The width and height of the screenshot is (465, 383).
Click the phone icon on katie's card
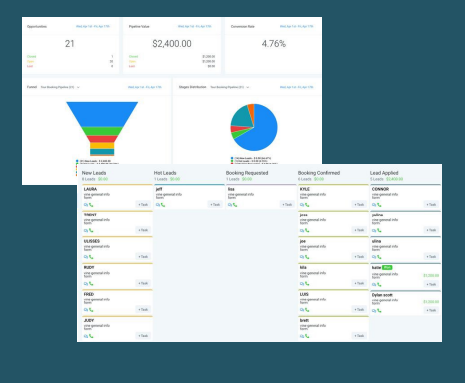point(379,285)
